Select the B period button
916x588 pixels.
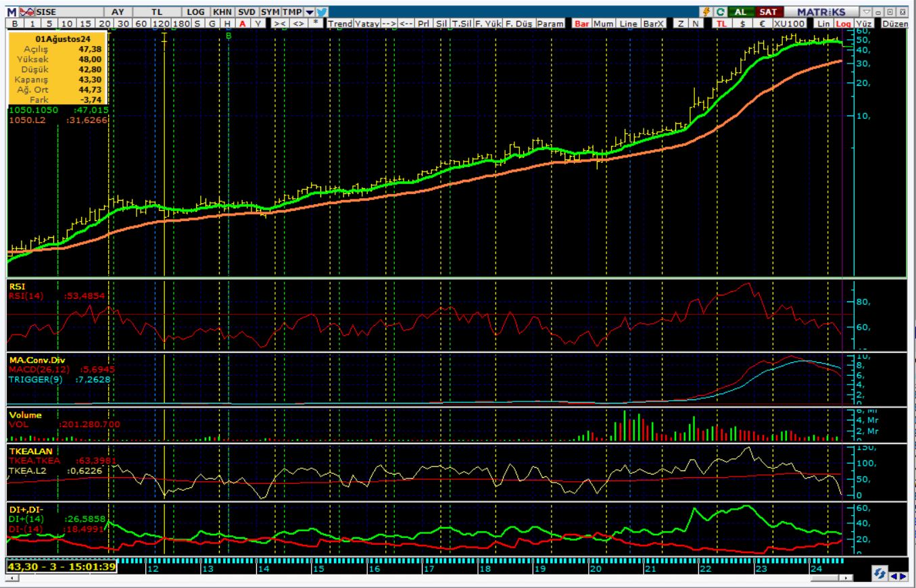click(14, 23)
